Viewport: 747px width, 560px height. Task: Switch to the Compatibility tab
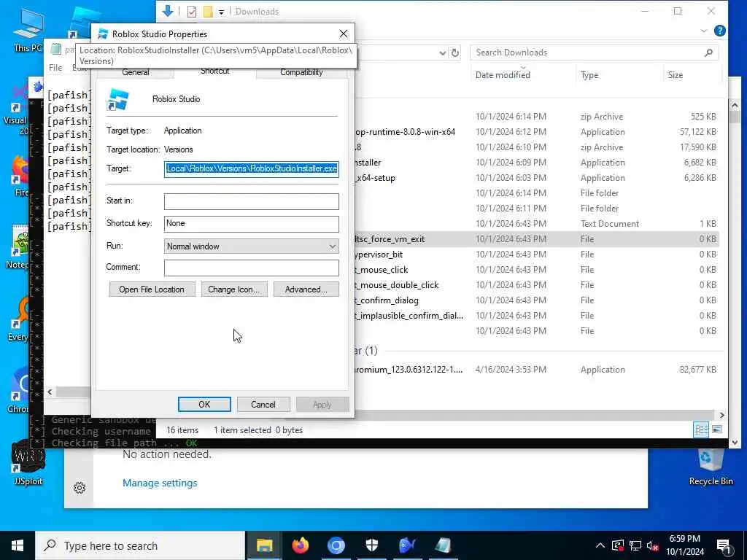(301, 72)
